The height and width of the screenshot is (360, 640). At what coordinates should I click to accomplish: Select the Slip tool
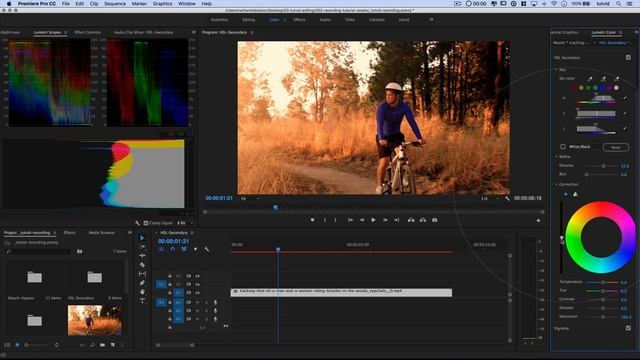click(142, 273)
